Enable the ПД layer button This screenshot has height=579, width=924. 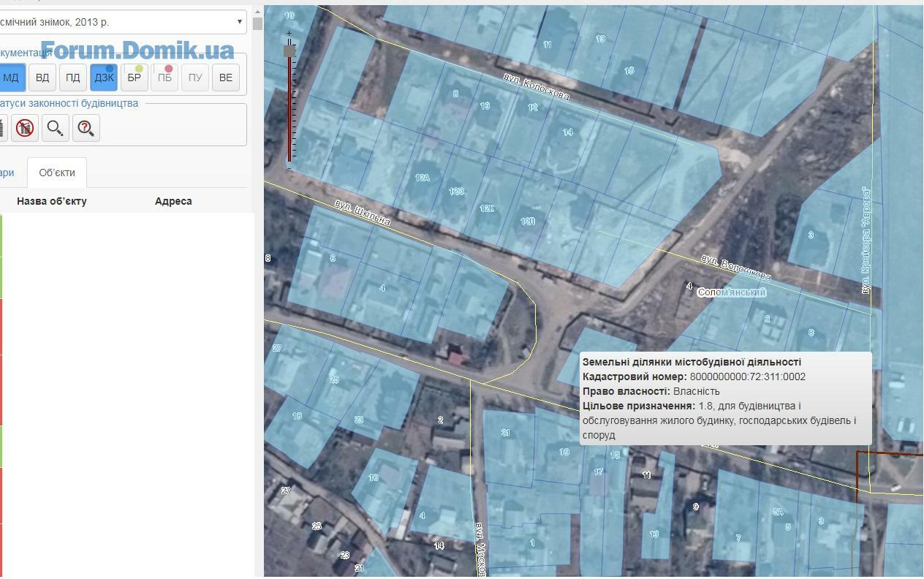click(x=73, y=77)
